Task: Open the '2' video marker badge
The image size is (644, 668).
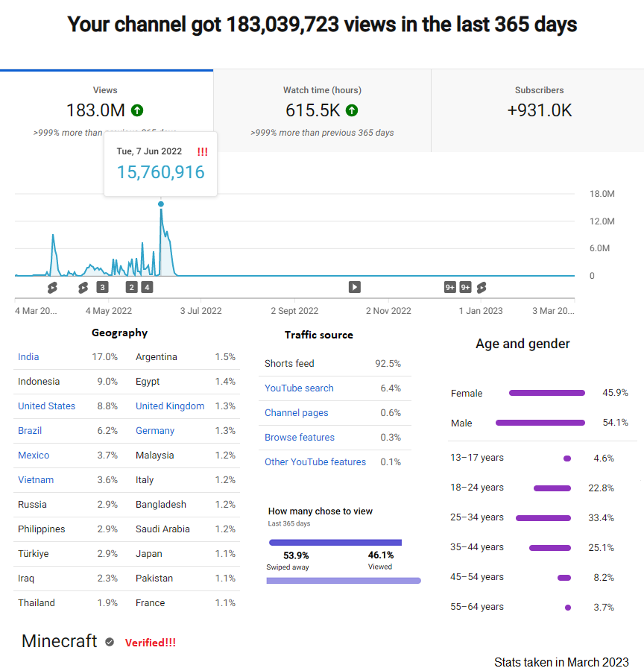Action: pos(132,287)
